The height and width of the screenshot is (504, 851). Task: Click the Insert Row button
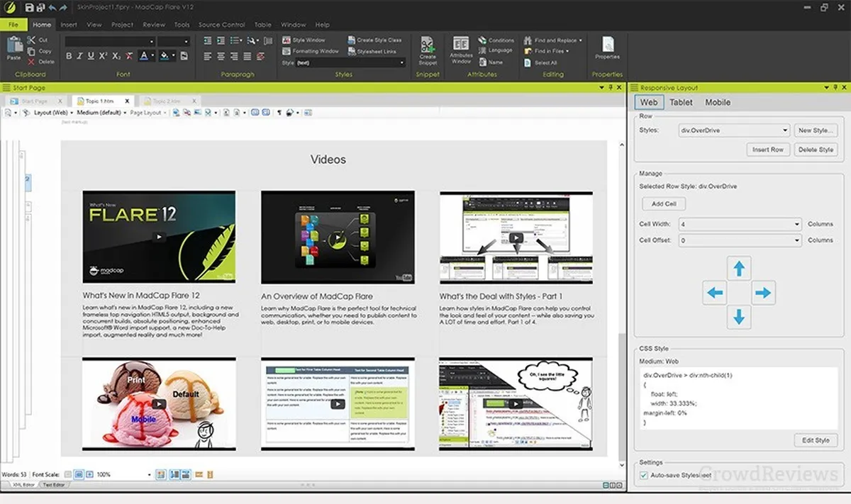[x=767, y=150]
